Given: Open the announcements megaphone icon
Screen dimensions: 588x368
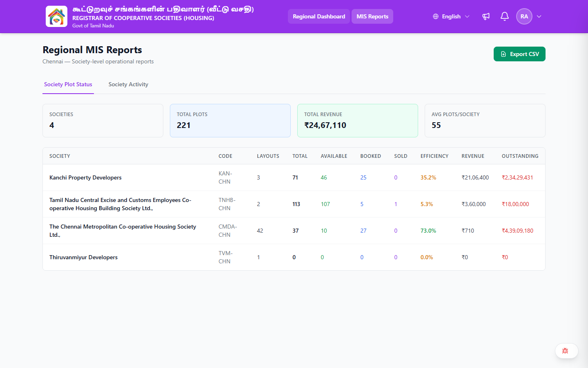Looking at the screenshot, I should [486, 16].
